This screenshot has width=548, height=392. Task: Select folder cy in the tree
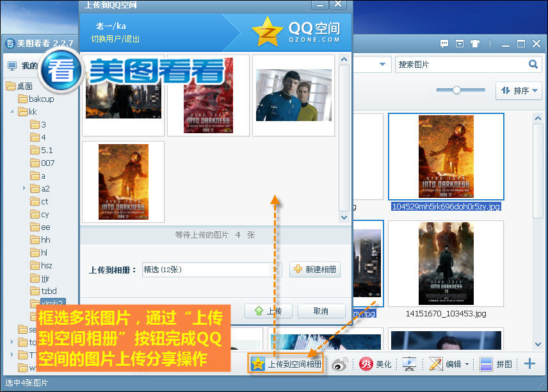[40, 214]
